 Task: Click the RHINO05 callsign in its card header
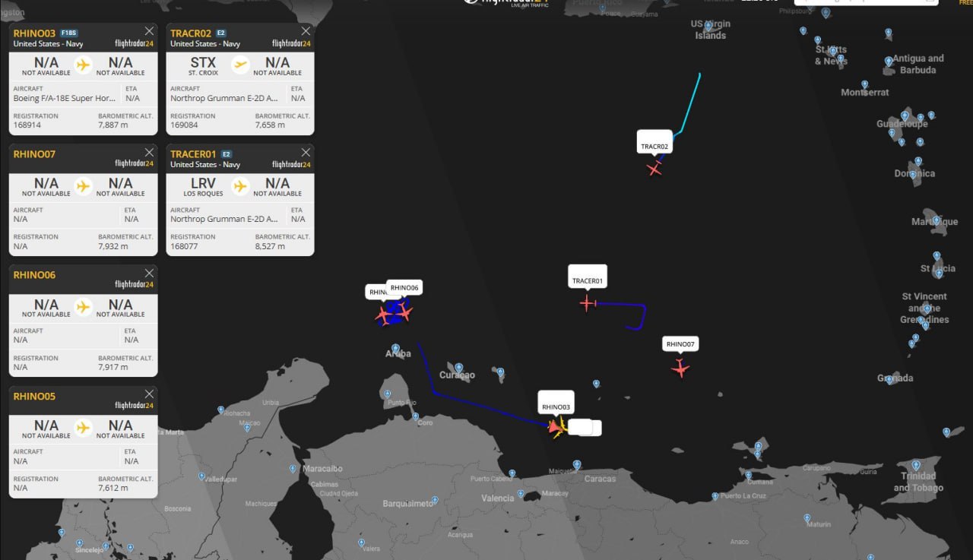click(34, 396)
